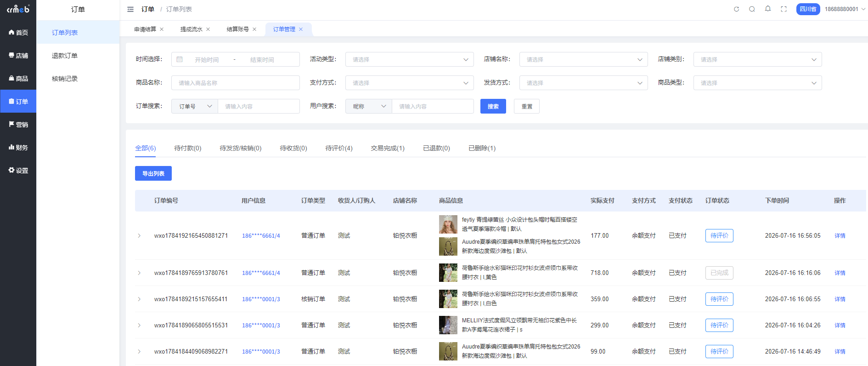868x366 pixels.
Task: Select 退款订单 in submenu
Action: (65, 56)
